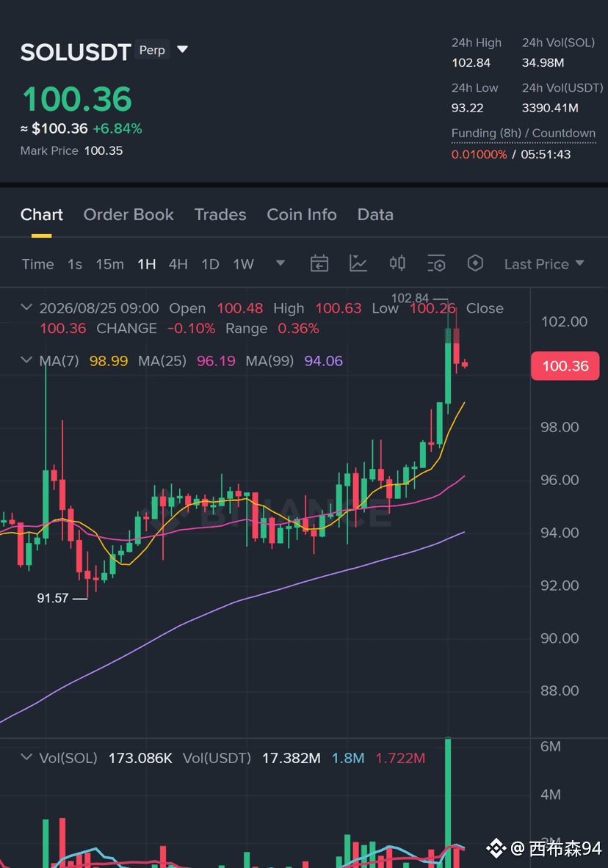Select the 1D interval
The height and width of the screenshot is (868, 608).
click(210, 264)
